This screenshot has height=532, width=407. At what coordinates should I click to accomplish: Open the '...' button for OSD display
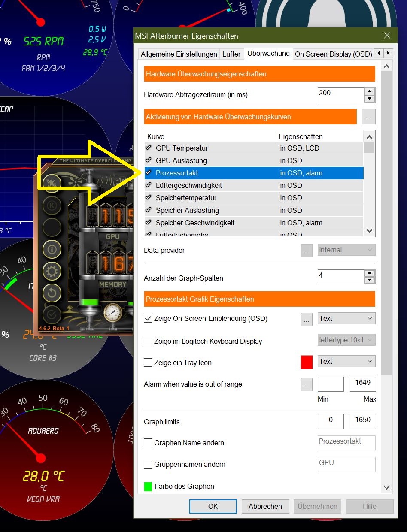(x=307, y=319)
